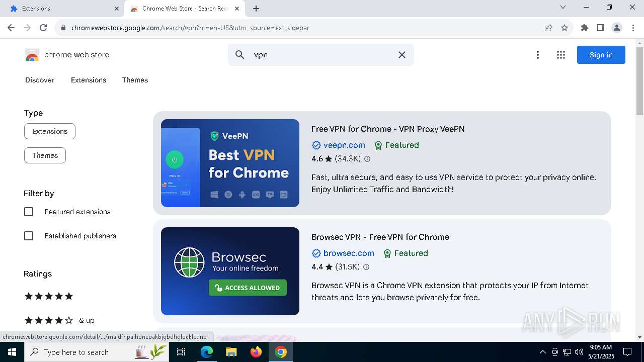Screen dimensions: 644x362
Task: Show hidden system tray icons
Action: point(543,352)
